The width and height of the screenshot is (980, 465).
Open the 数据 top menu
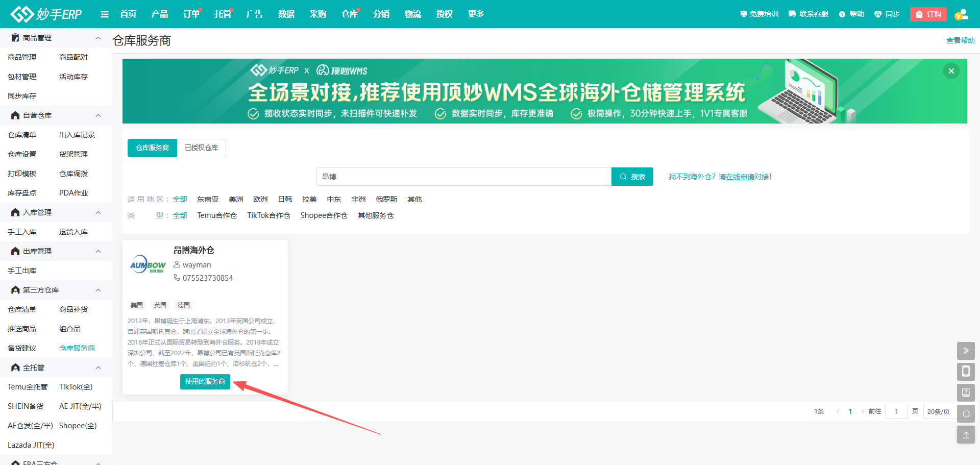(286, 14)
